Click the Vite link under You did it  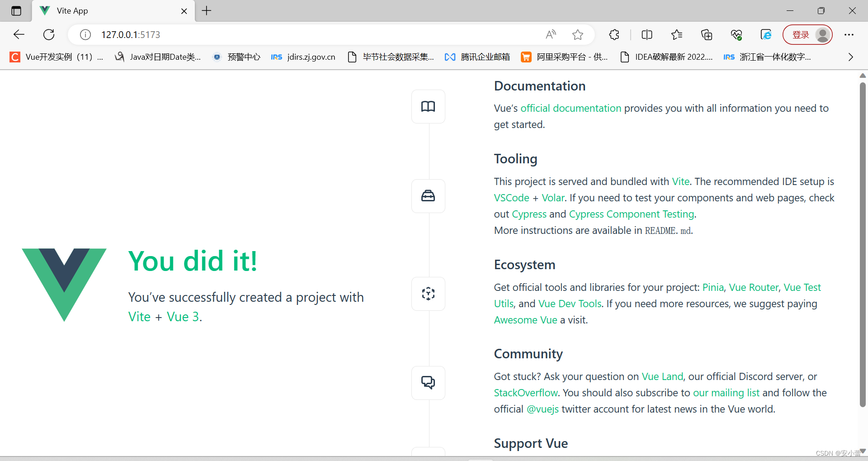[139, 317]
